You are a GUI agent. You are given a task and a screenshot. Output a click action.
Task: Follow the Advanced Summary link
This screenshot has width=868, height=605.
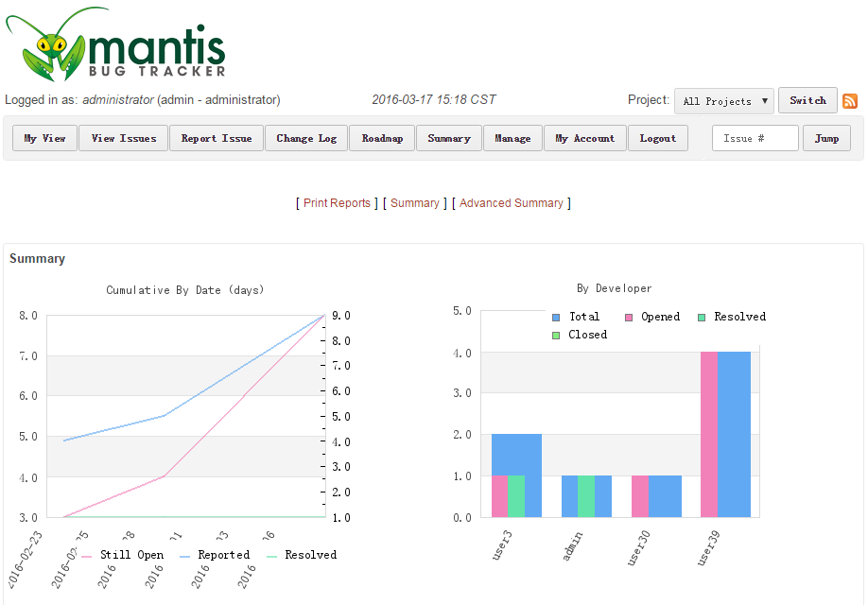[x=511, y=203]
